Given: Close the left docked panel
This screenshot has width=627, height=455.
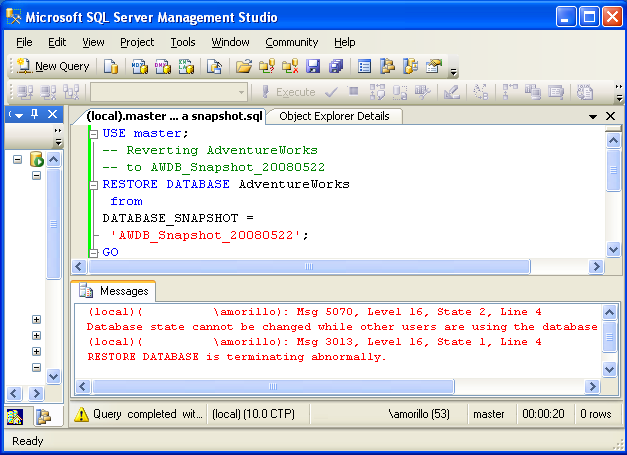Looking at the screenshot, I should (x=52, y=114).
